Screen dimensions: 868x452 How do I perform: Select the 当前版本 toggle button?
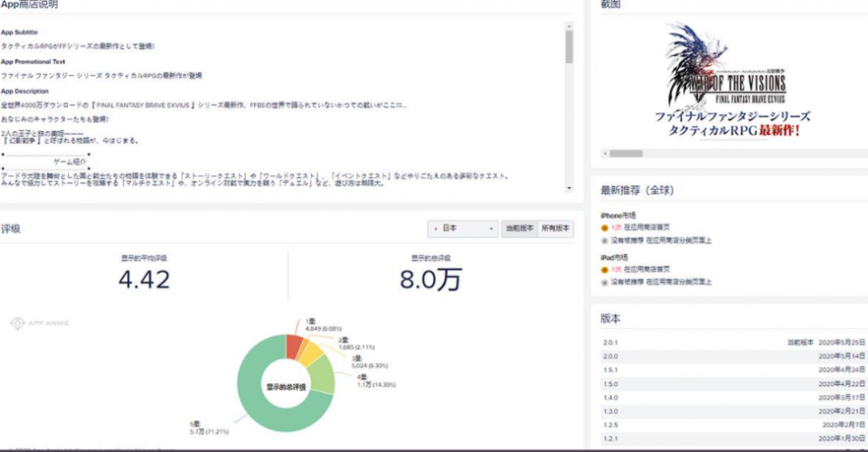(519, 229)
